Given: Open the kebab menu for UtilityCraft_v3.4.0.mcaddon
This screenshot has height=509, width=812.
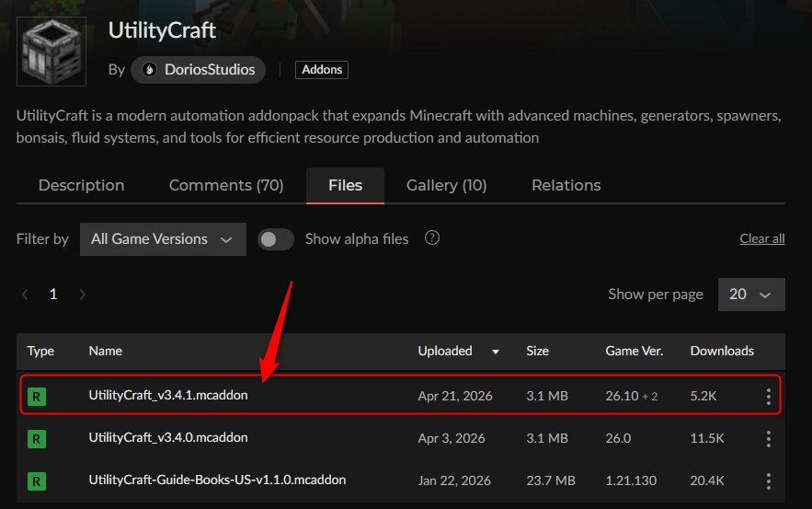Looking at the screenshot, I should 769,439.
